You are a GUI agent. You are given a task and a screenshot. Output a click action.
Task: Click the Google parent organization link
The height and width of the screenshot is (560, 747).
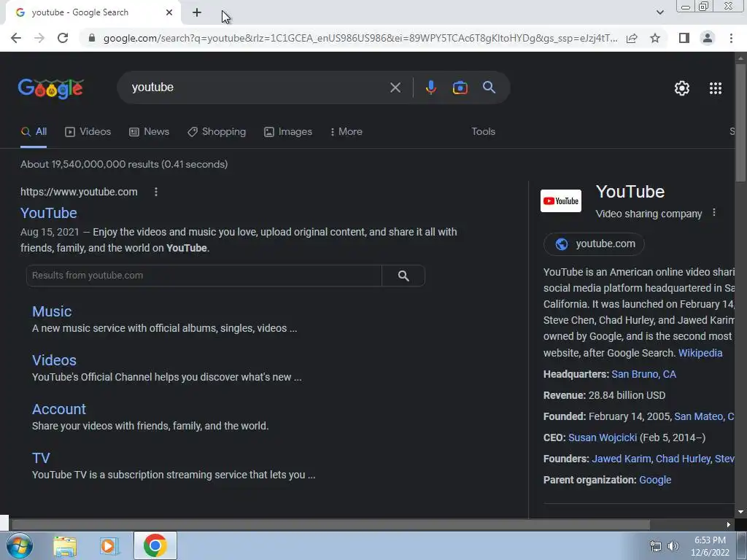pyautogui.click(x=655, y=480)
